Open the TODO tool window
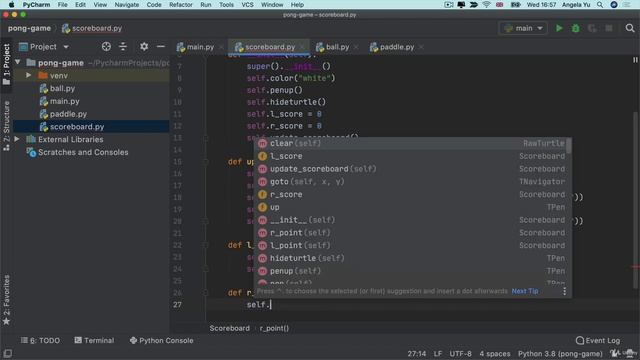Image resolution: width=640 pixels, height=360 pixels. (40, 340)
